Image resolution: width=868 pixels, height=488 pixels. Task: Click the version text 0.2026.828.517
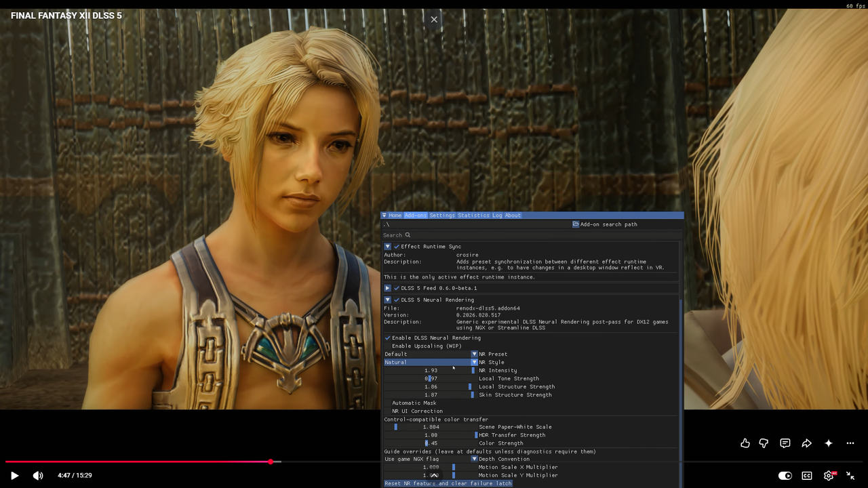(479, 315)
